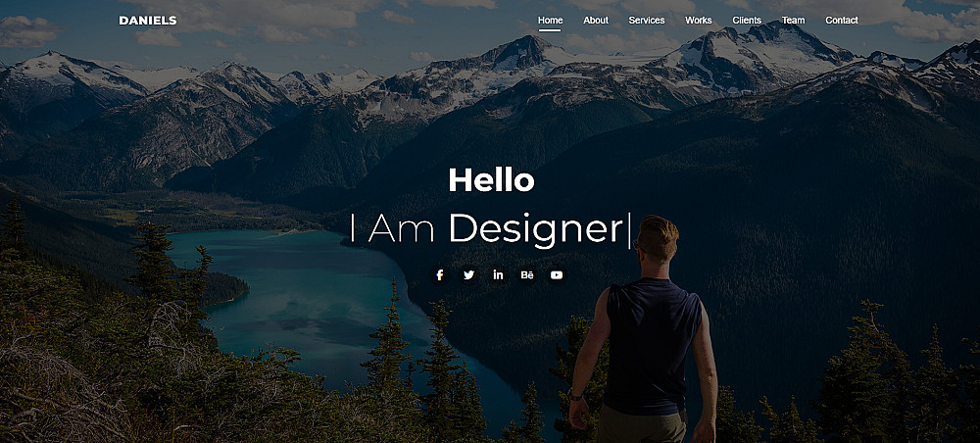
Task: Jump to the Services section
Action: coord(647,20)
